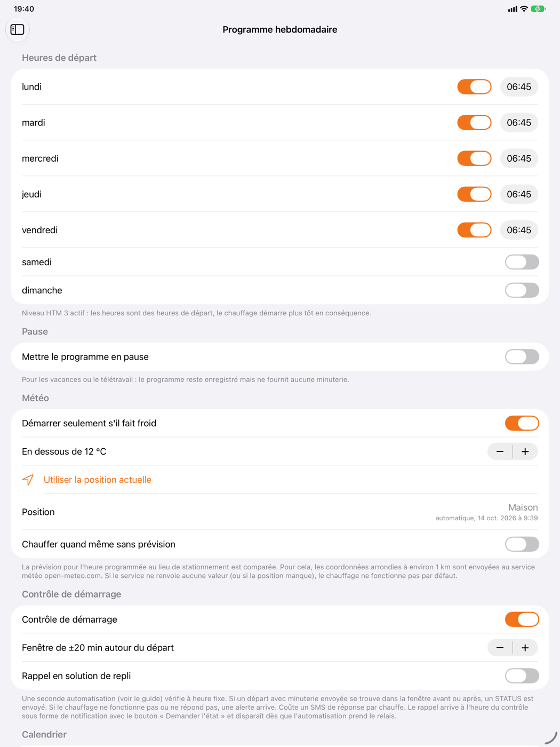Viewport: 560px width, 747px height.
Task: Disable the lundi departure toggle
Action: pyautogui.click(x=474, y=87)
